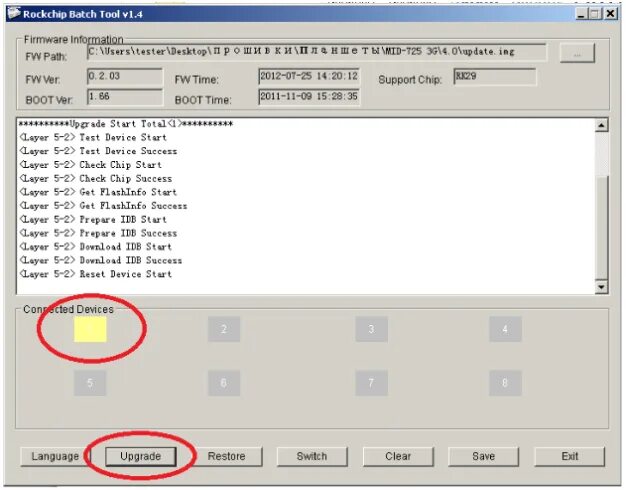Click the Restore button
This screenshot has height=490, width=626.
coord(226,456)
